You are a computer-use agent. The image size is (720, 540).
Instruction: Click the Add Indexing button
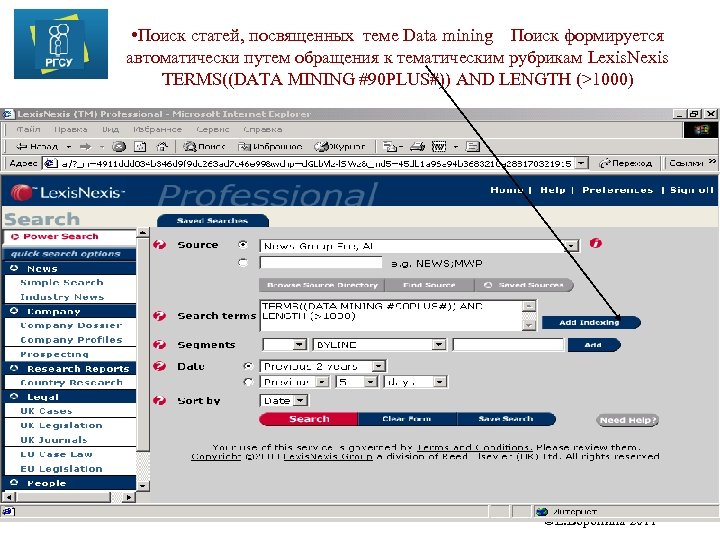[x=591, y=323]
